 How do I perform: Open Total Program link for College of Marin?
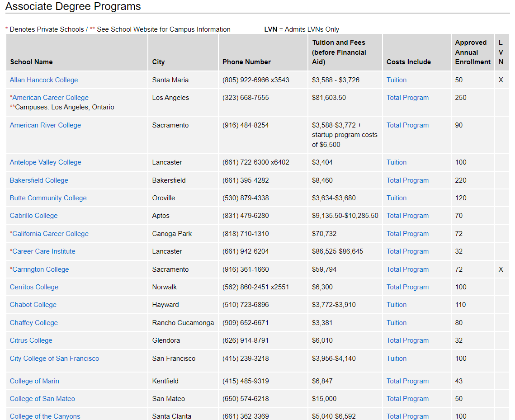click(407, 381)
